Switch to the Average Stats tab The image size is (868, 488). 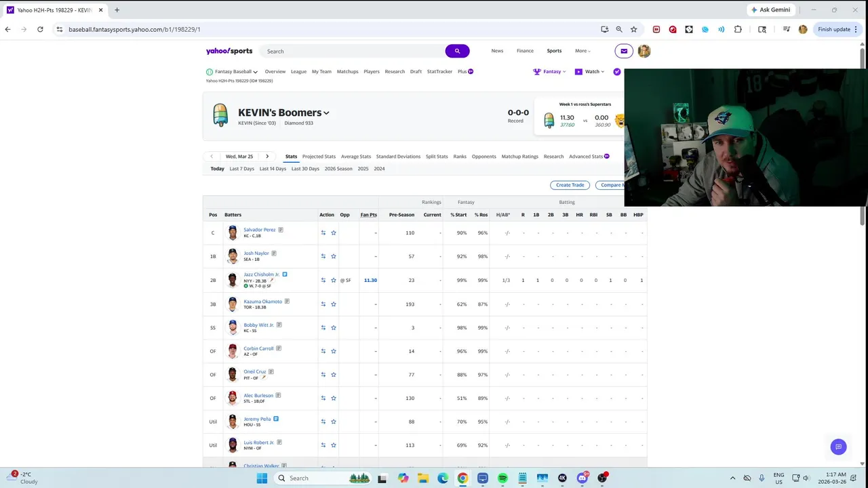[x=356, y=157]
